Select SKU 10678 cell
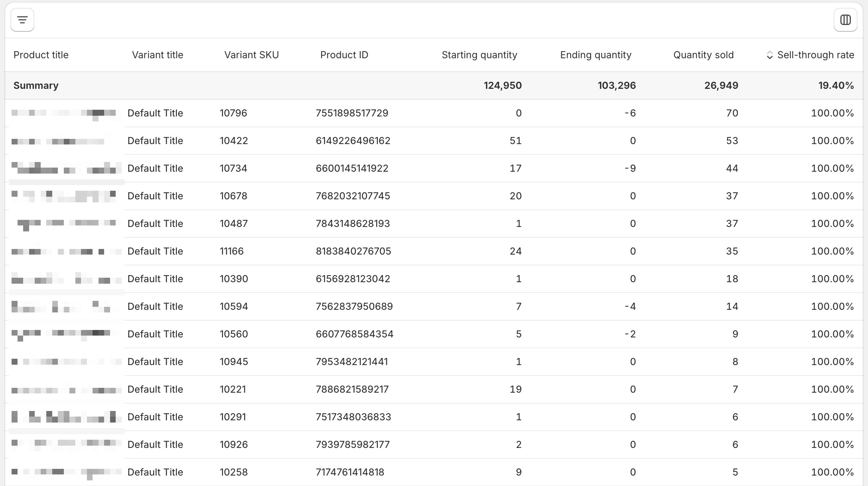 [x=233, y=196]
